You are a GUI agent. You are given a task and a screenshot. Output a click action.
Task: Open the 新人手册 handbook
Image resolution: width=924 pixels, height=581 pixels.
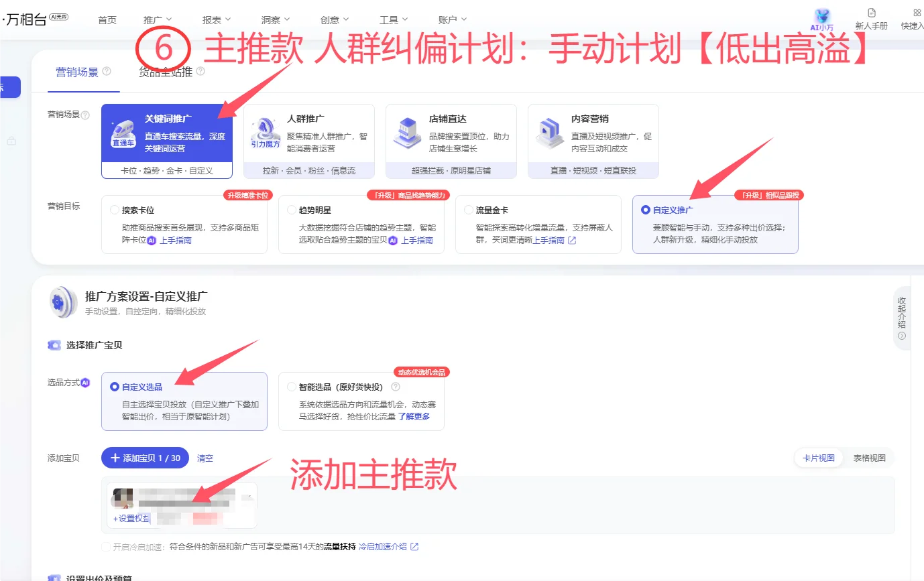872,18
